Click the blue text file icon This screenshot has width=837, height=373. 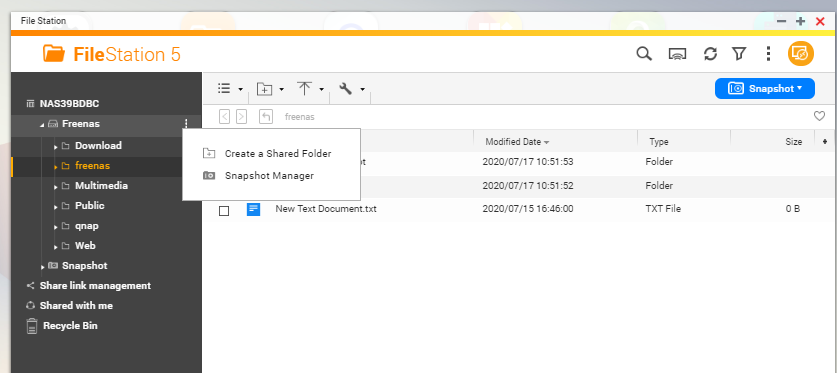pos(254,209)
